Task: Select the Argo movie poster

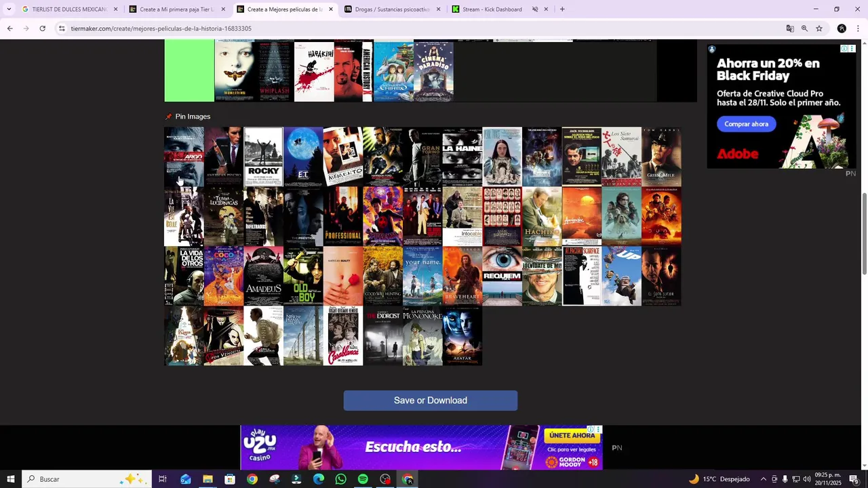Action: click(x=184, y=157)
